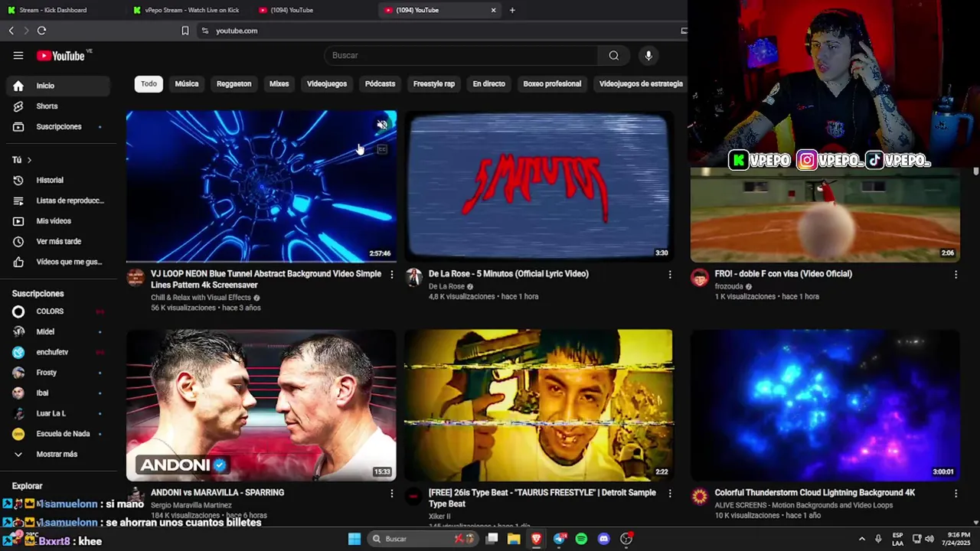Open the YouTube hamburger guide menu
This screenshot has height=551, width=980.
click(18, 55)
